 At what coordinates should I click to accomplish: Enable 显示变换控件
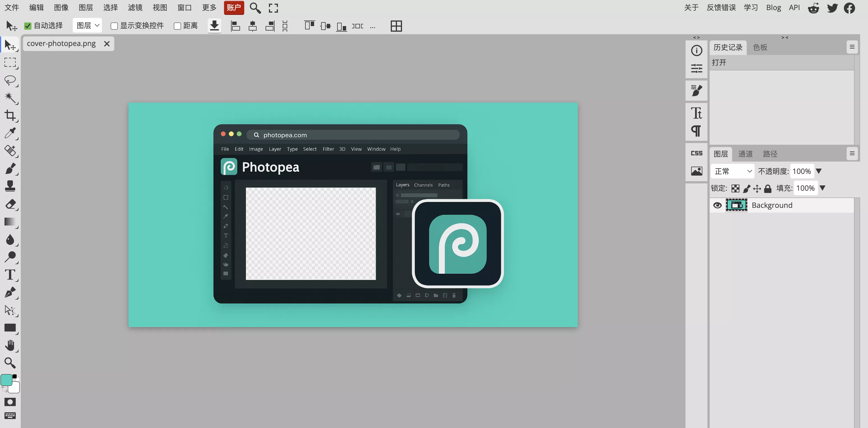pos(115,25)
